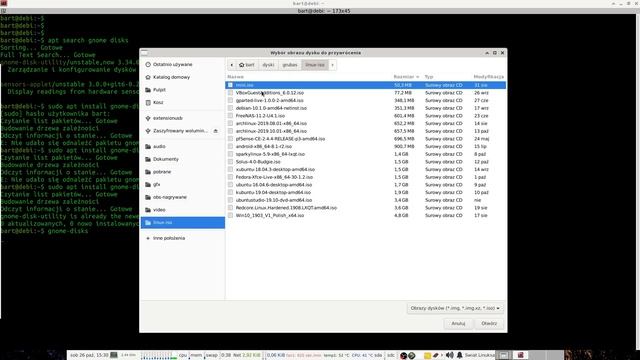This screenshot has width=640, height=360.
Task: Select debian-10.1.0-amd64-netinst.iso file
Action: coord(366,108)
